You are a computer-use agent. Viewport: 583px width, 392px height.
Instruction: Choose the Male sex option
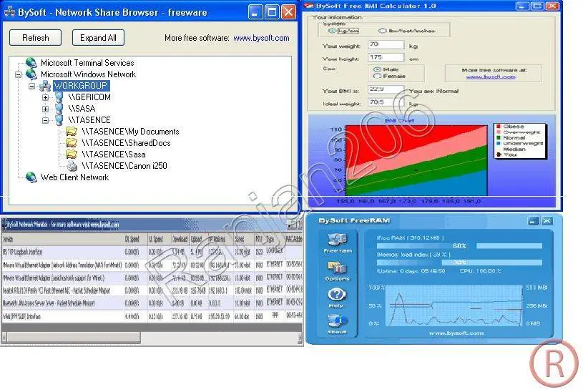[x=377, y=69]
